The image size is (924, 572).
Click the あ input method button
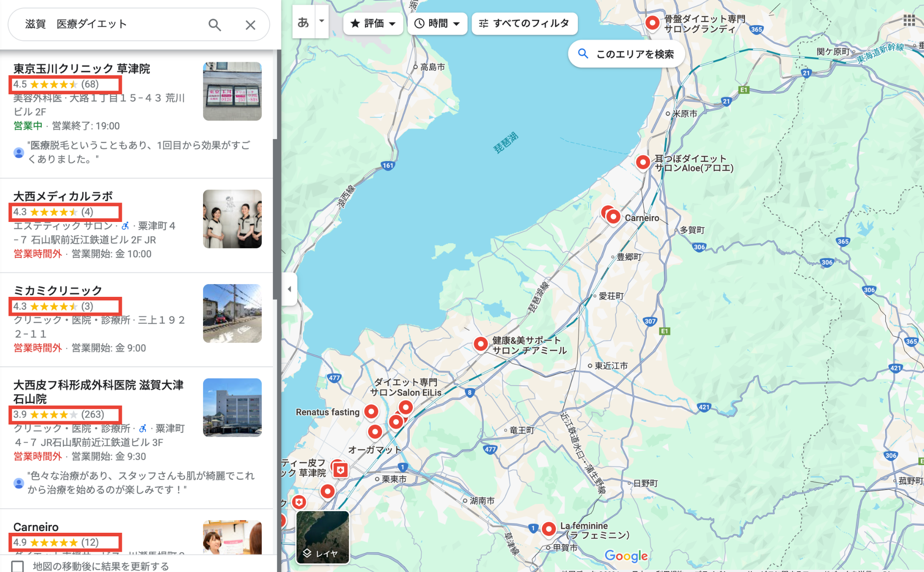point(304,22)
